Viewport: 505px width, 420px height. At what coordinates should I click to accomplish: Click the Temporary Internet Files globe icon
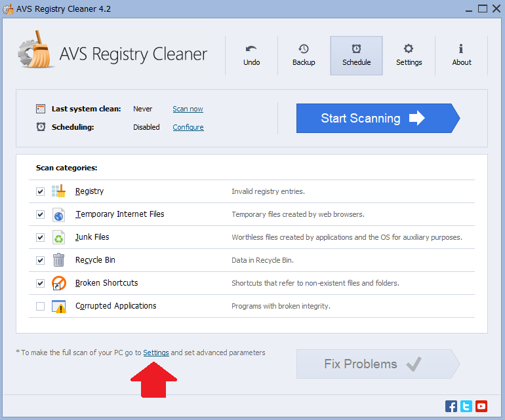[x=58, y=215]
